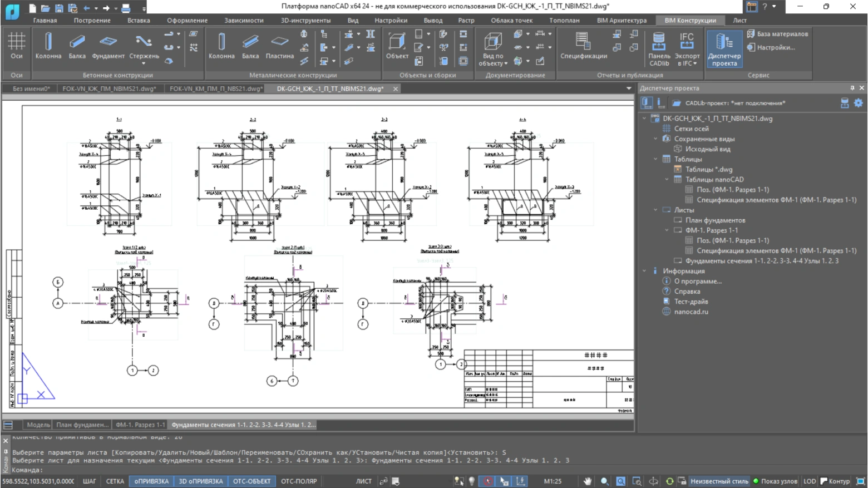The width and height of the screenshot is (868, 488).
Task: Toggle СЕТКА grid display
Action: (115, 481)
